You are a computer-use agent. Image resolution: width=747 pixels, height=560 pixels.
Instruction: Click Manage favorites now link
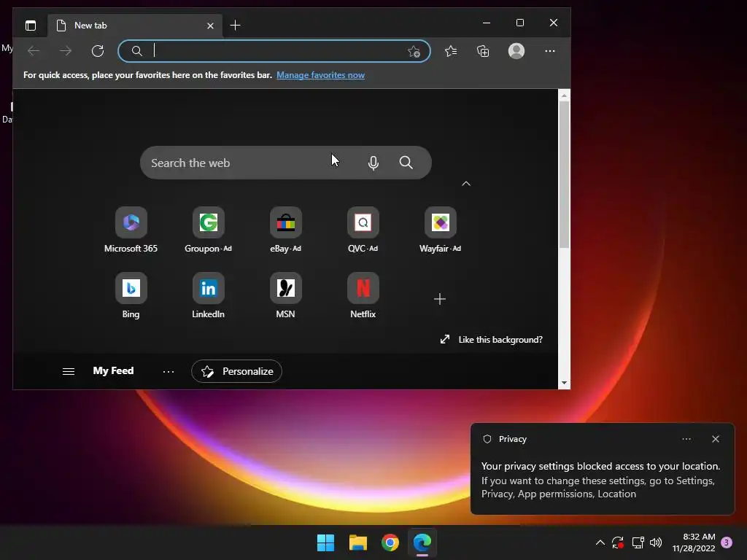tap(321, 75)
